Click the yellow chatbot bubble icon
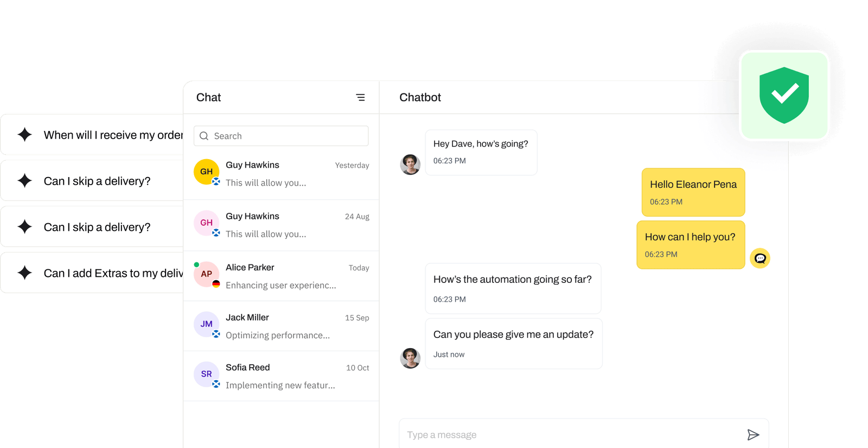The width and height of the screenshot is (868, 448). (759, 258)
